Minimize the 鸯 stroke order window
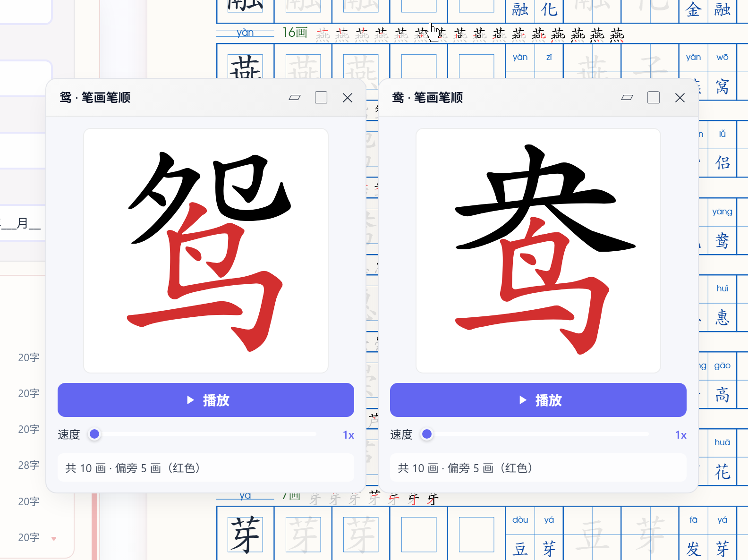This screenshot has width=748, height=560. tap(627, 98)
